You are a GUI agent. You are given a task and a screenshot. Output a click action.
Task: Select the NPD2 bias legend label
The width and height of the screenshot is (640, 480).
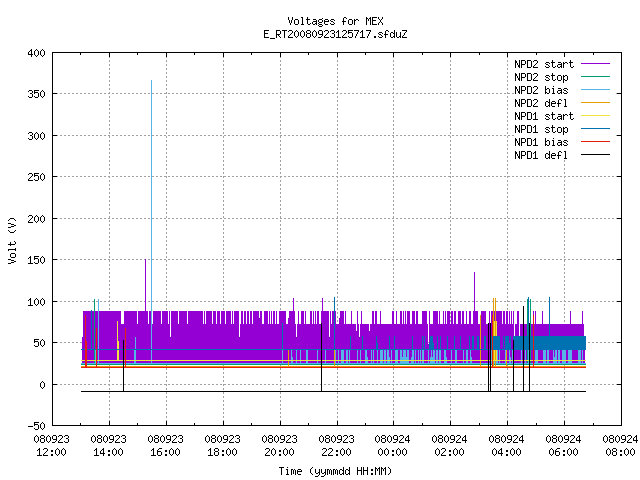tap(541, 90)
